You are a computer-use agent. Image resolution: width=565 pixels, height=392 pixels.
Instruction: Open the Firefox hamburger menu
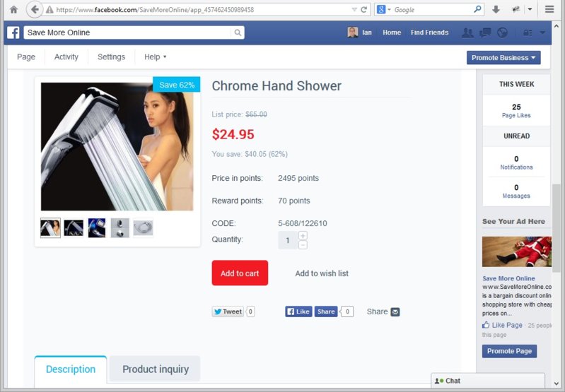[549, 9]
